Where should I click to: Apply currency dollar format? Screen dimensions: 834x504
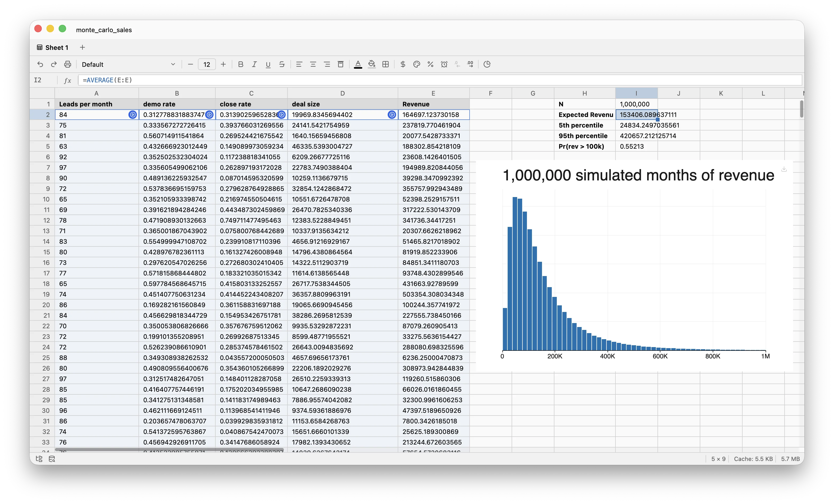[403, 64]
